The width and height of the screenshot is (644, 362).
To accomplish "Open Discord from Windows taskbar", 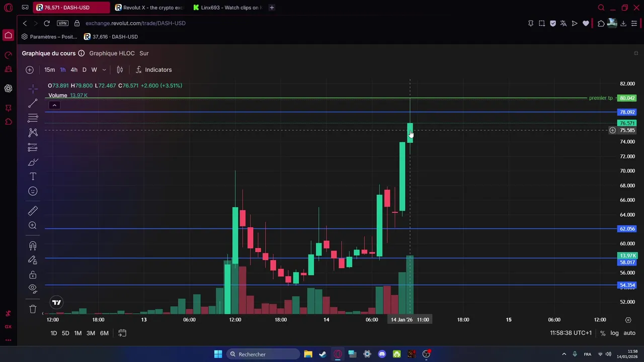I will click(x=382, y=354).
